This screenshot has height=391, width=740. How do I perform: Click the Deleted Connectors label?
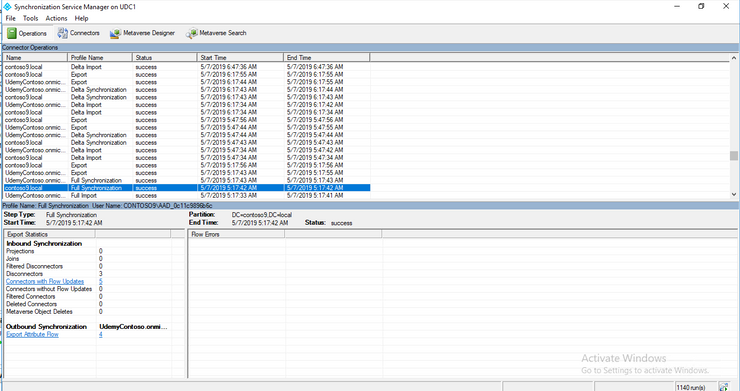(x=31, y=304)
